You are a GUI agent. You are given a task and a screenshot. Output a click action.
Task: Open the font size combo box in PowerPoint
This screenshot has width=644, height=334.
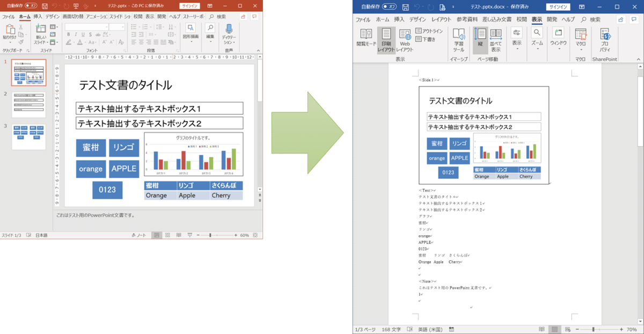116,26
